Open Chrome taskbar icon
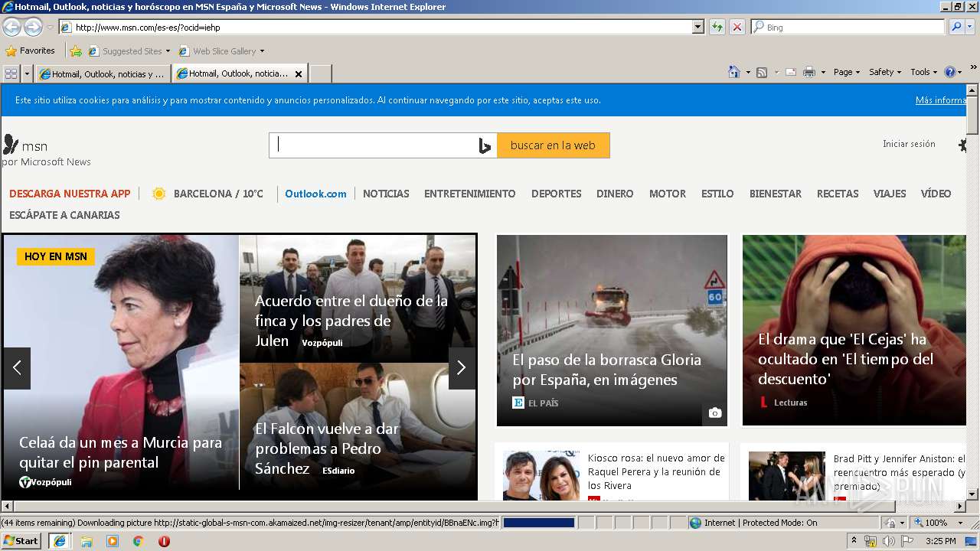Screen dimensions: 980x551 click(x=138, y=541)
